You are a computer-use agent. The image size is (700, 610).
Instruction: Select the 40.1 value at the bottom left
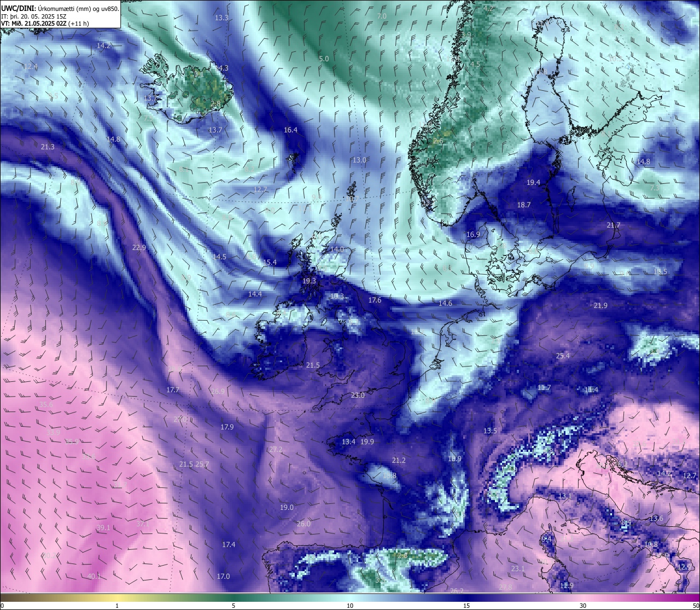pos(94,576)
